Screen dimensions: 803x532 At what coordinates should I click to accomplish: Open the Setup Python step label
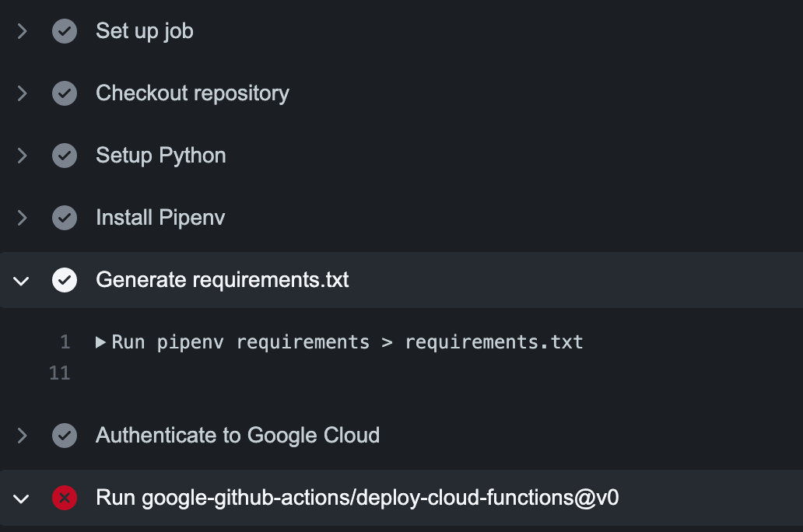pyautogui.click(x=160, y=156)
